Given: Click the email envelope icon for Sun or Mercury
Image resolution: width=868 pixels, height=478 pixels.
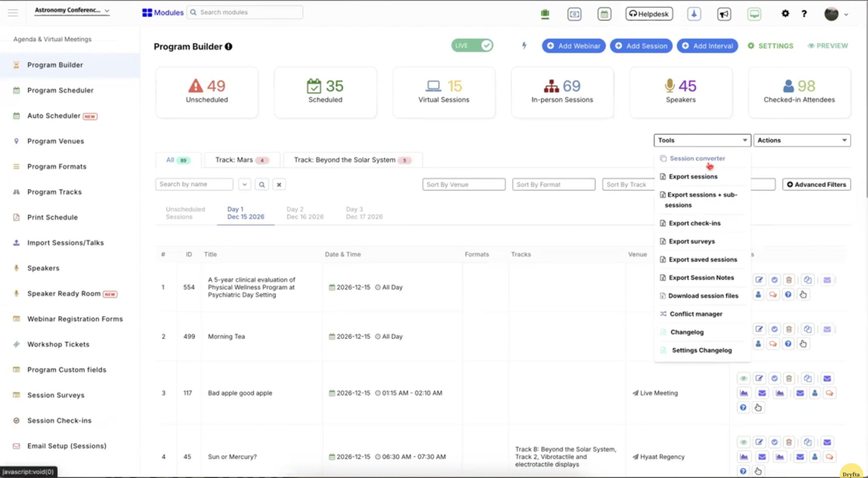Looking at the screenshot, I should point(827,442).
